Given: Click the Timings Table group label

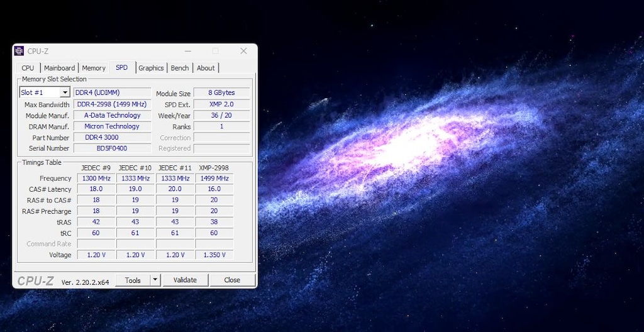Looking at the screenshot, I should click(42, 162).
